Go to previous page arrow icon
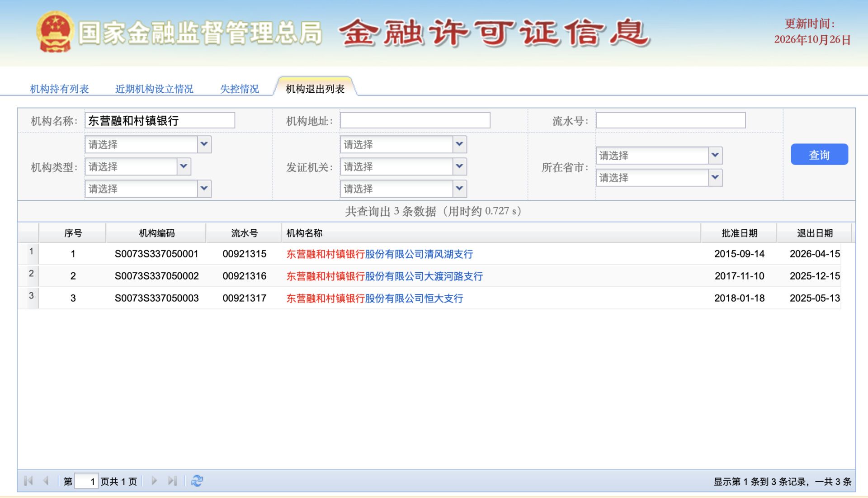 tap(46, 481)
